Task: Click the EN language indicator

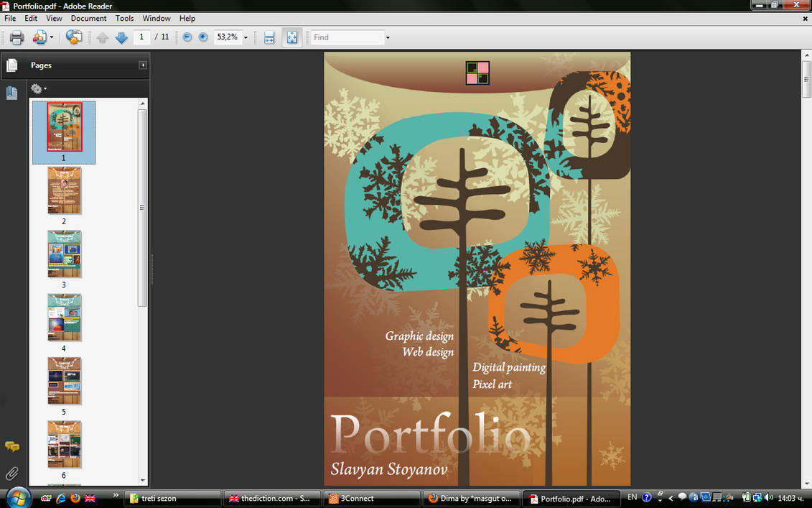Action: 632,497
